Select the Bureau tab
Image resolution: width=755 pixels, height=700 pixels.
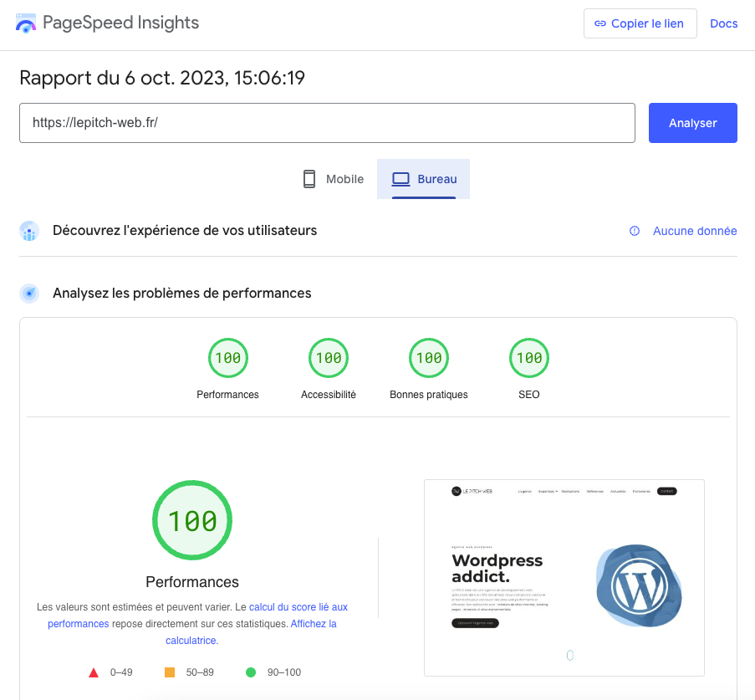pos(423,179)
